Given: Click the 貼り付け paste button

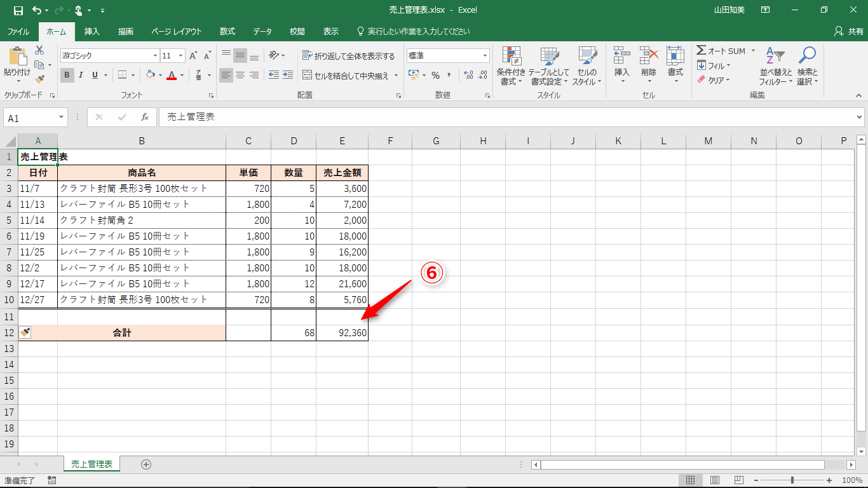Looking at the screenshot, I should coord(17,65).
